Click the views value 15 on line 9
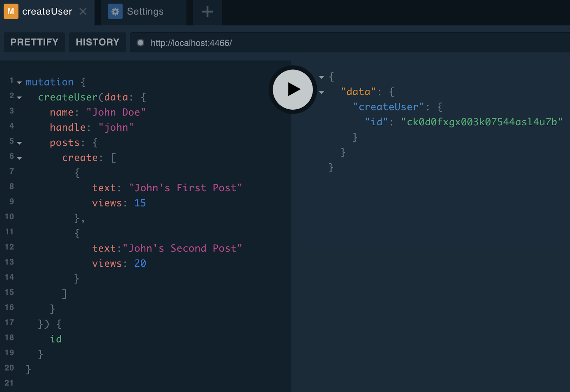This screenshot has width=570, height=392. [x=140, y=203]
